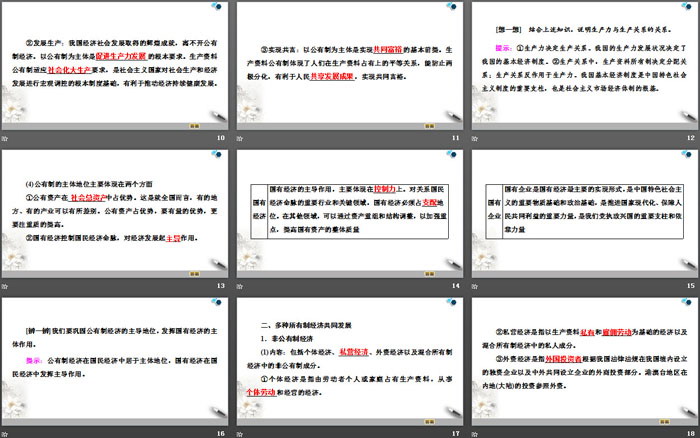Screen dimensions: 700x438
Task: Click red text 社会化大生产 on slide 10
Action: (x=69, y=70)
